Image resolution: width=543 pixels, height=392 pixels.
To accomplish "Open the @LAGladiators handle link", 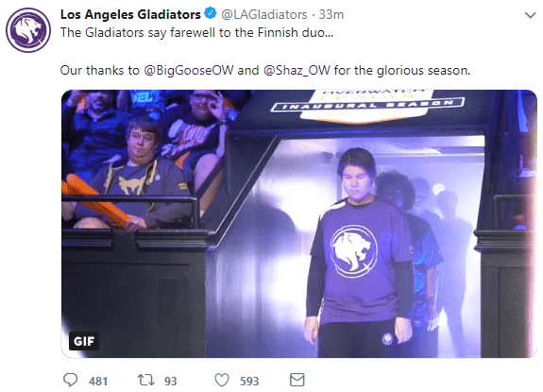I will pyautogui.click(x=263, y=14).
